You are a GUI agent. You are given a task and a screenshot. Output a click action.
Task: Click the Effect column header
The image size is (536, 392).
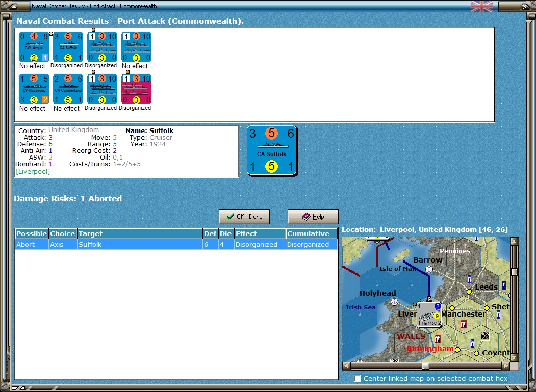click(260, 234)
